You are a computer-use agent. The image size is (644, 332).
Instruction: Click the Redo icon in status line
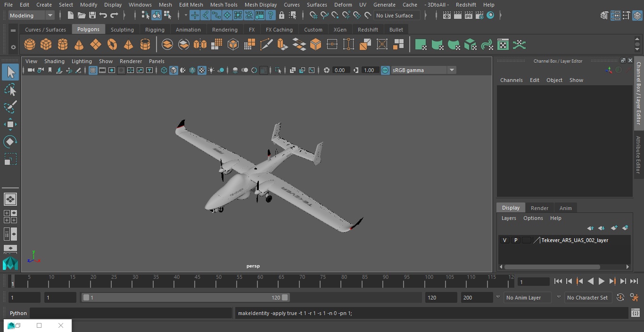point(114,16)
